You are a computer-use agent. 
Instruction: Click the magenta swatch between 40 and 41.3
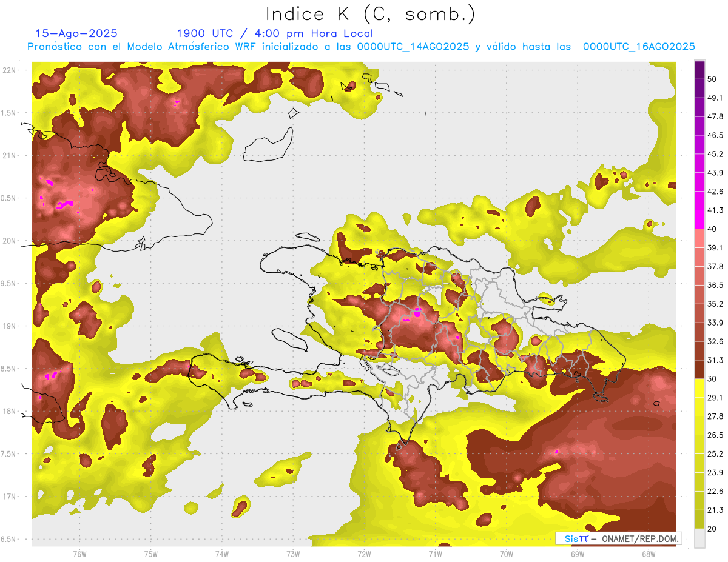coord(699,219)
